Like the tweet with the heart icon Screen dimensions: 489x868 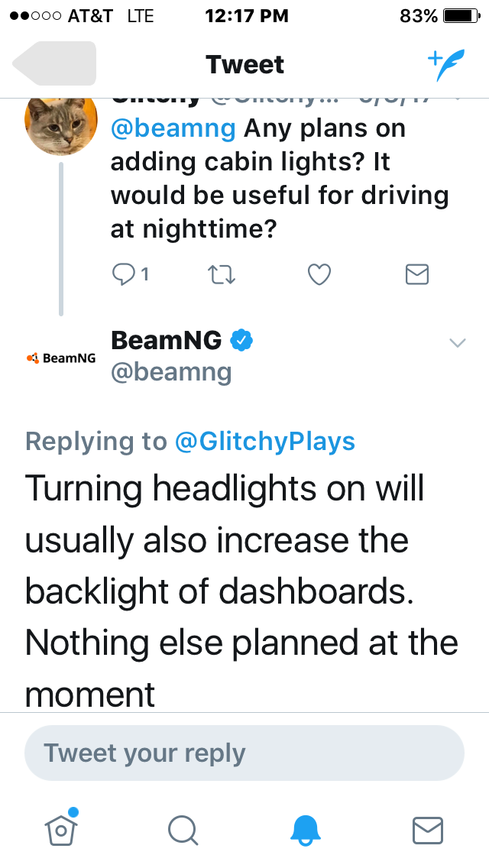click(319, 274)
